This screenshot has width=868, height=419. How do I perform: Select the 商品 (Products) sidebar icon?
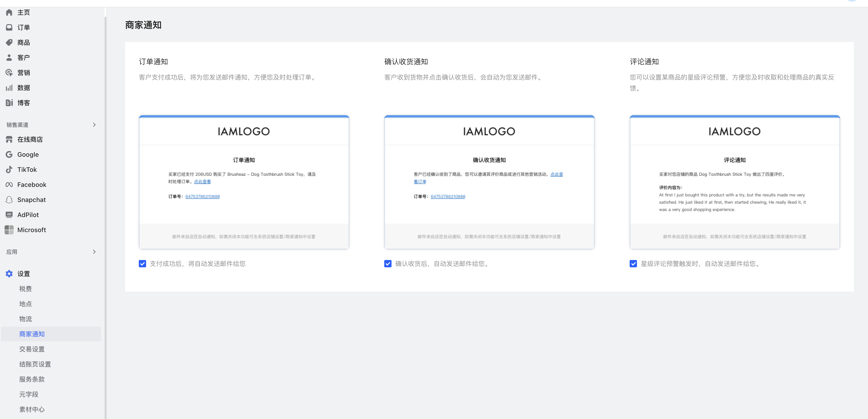(9, 42)
